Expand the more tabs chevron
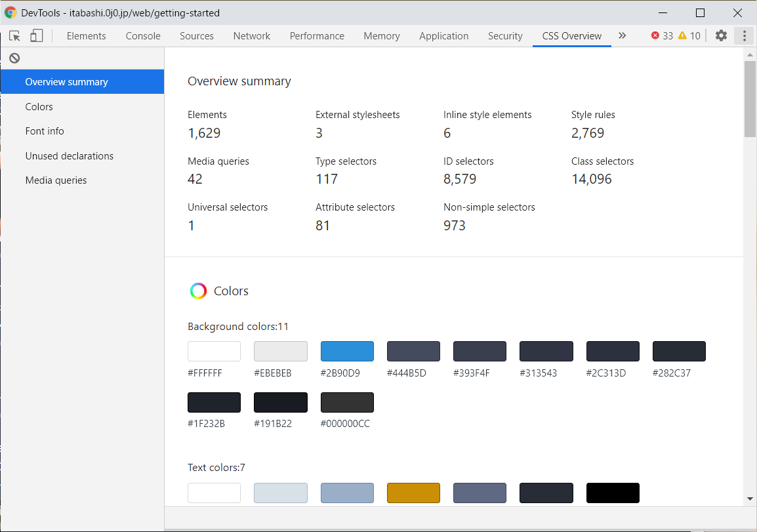 coord(622,36)
